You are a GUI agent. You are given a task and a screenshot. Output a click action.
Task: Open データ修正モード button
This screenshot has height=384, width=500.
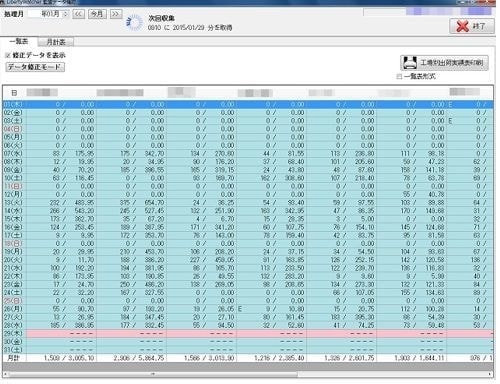coord(35,67)
